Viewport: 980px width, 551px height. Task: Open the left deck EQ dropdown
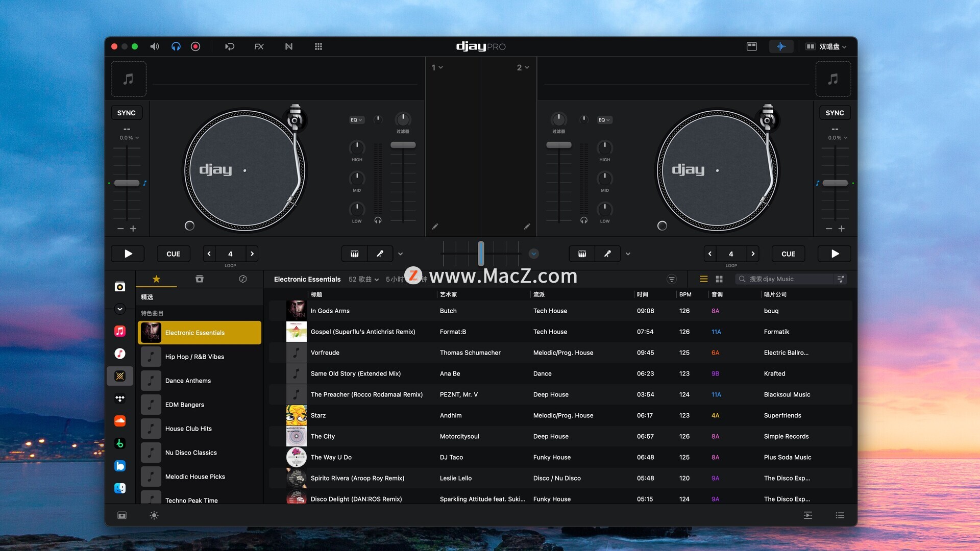click(356, 120)
